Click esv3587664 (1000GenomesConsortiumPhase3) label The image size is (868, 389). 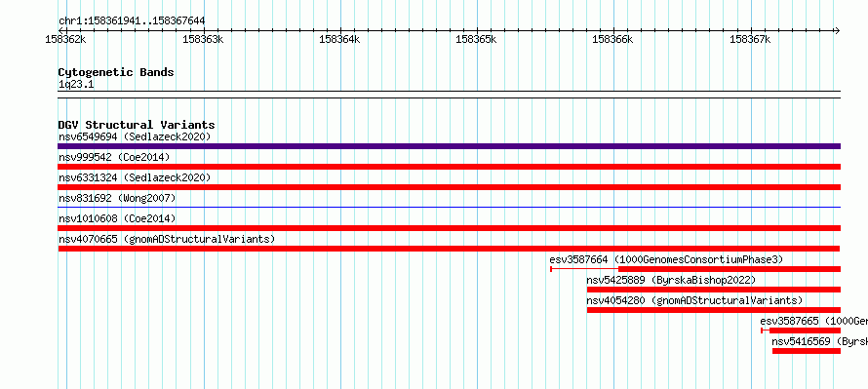click(x=666, y=259)
